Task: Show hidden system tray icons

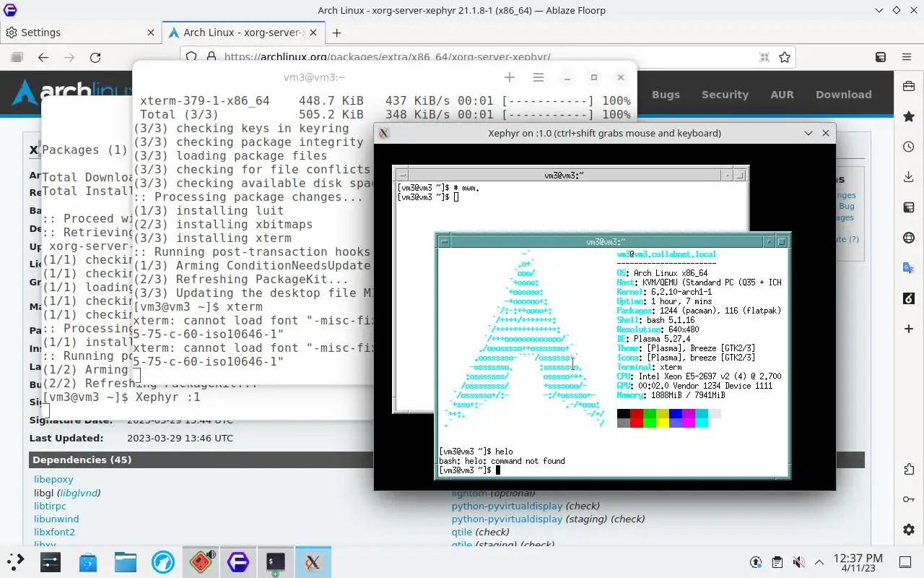Action: (819, 562)
